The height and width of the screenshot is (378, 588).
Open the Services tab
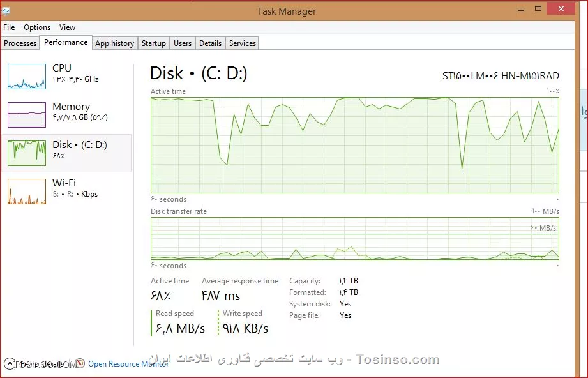pos(243,43)
